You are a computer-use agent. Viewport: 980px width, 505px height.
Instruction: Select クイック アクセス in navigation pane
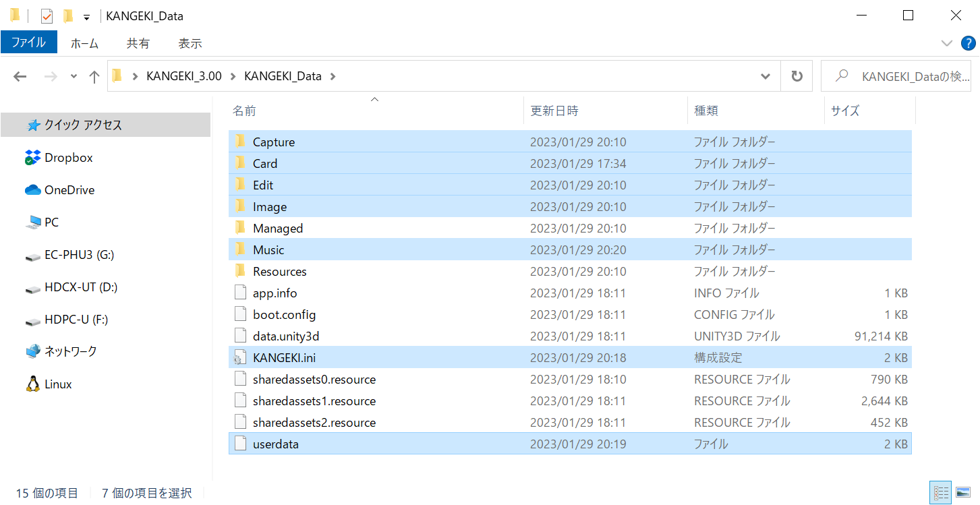(106, 125)
